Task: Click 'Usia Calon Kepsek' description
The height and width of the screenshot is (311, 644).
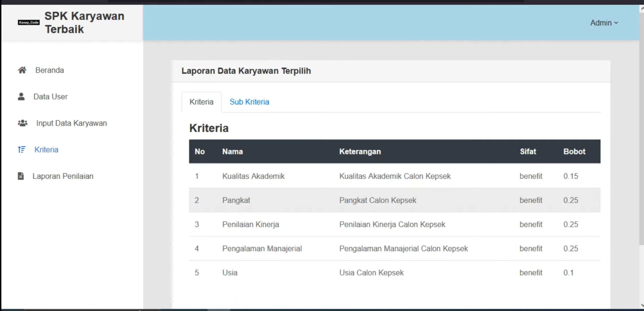Action: pos(371,272)
